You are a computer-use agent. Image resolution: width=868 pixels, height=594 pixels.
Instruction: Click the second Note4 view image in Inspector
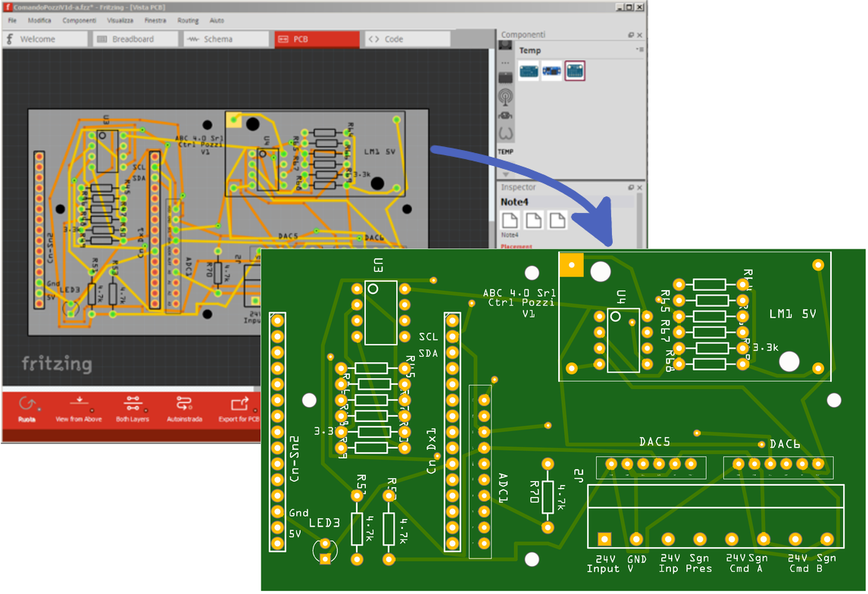533,220
